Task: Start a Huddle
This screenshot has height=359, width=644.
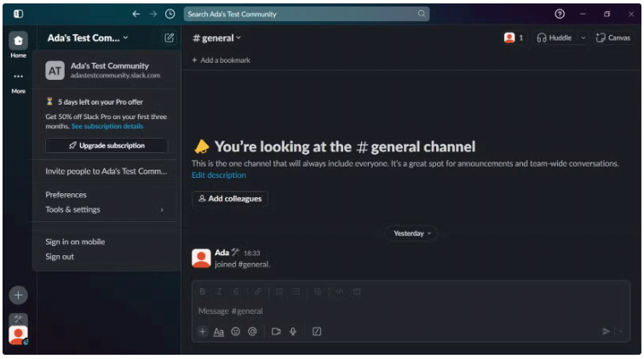Action: 555,37
